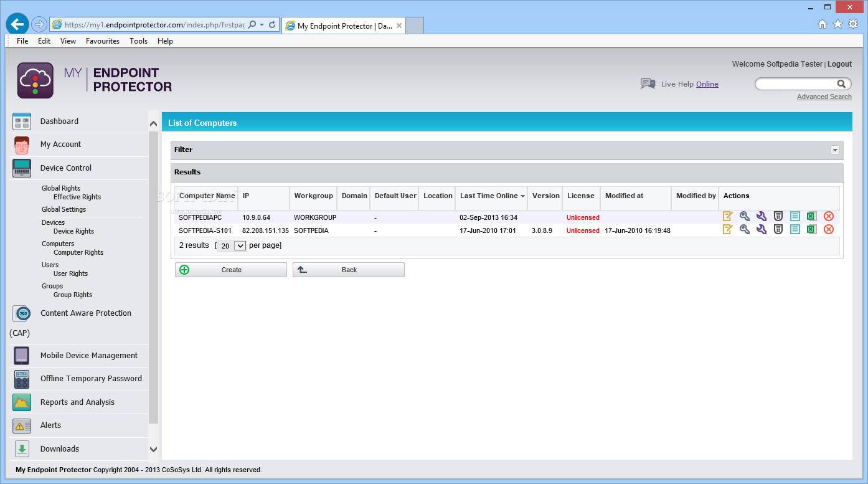Click the blue list icon for SOFTPEDIA-S101
Screen dimensions: 868x484
pos(795,229)
